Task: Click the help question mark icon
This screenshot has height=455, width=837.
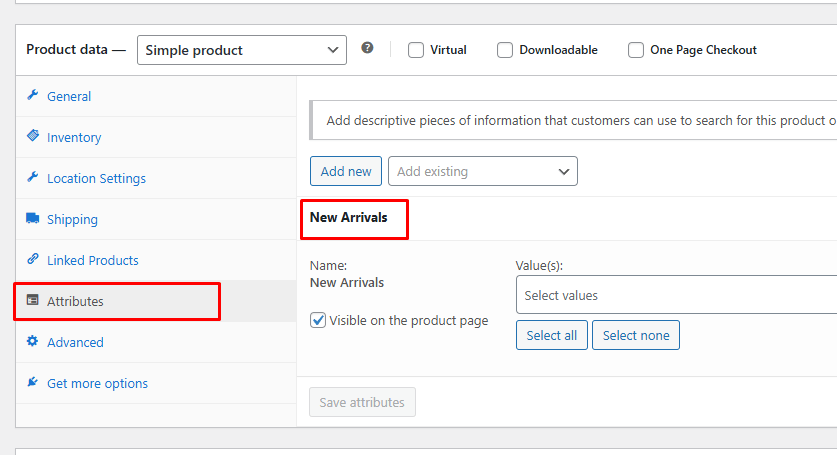Action: tap(367, 48)
